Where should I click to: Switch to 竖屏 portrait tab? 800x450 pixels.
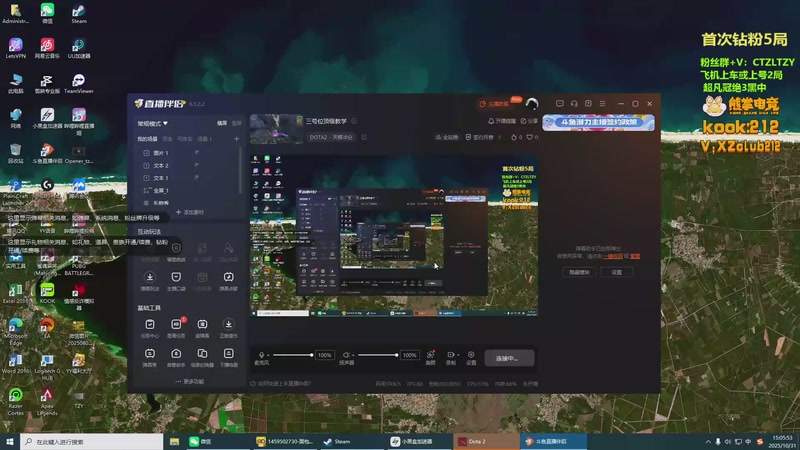point(237,123)
